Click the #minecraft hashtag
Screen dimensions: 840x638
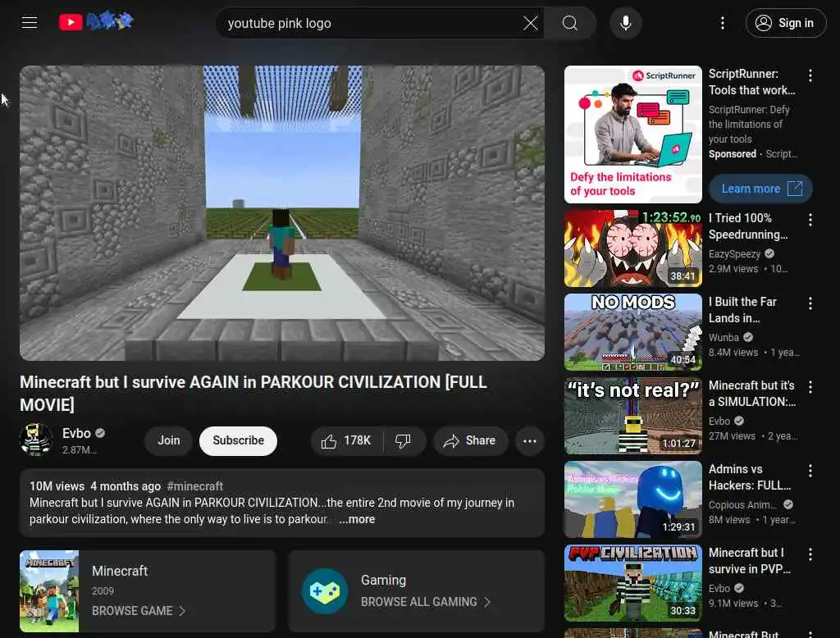(x=195, y=485)
